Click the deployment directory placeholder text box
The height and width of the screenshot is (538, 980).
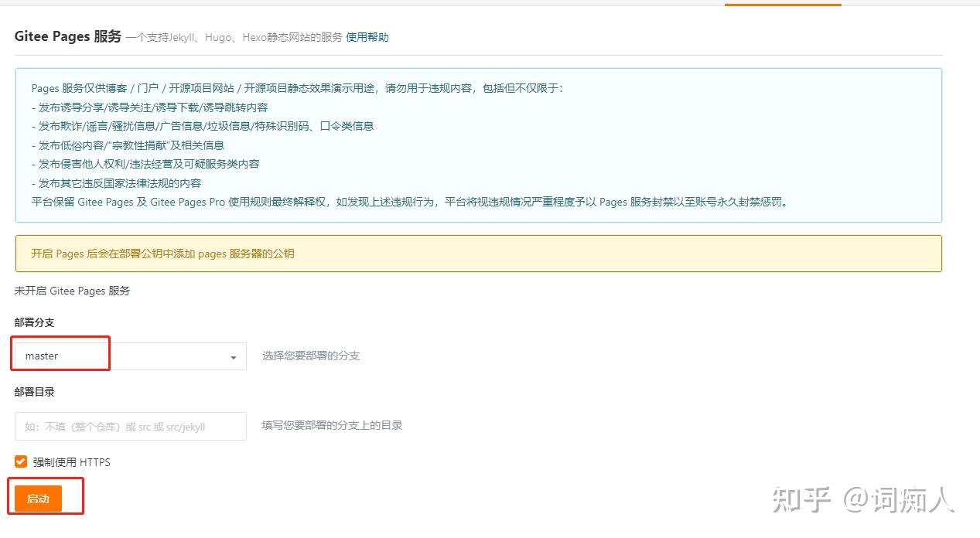click(129, 425)
